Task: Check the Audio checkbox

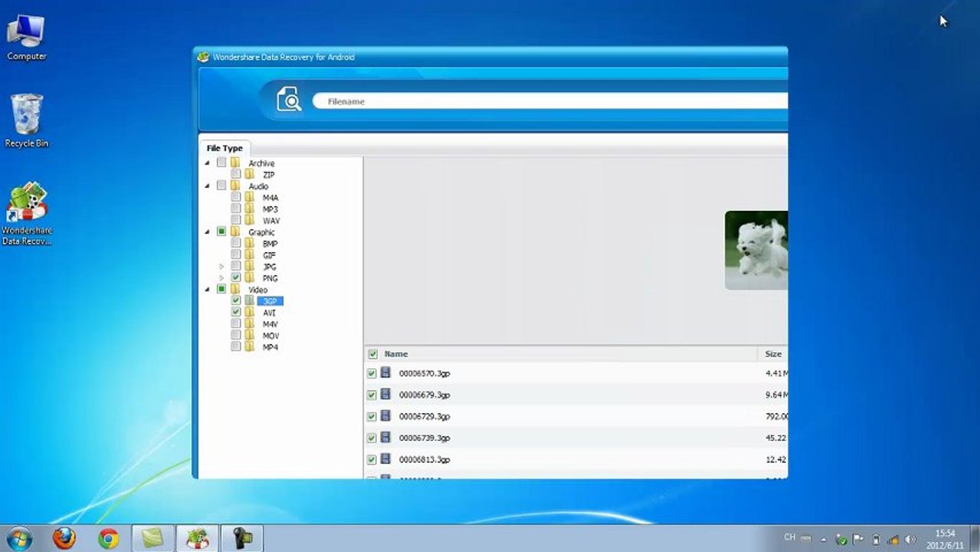Action: point(221,186)
